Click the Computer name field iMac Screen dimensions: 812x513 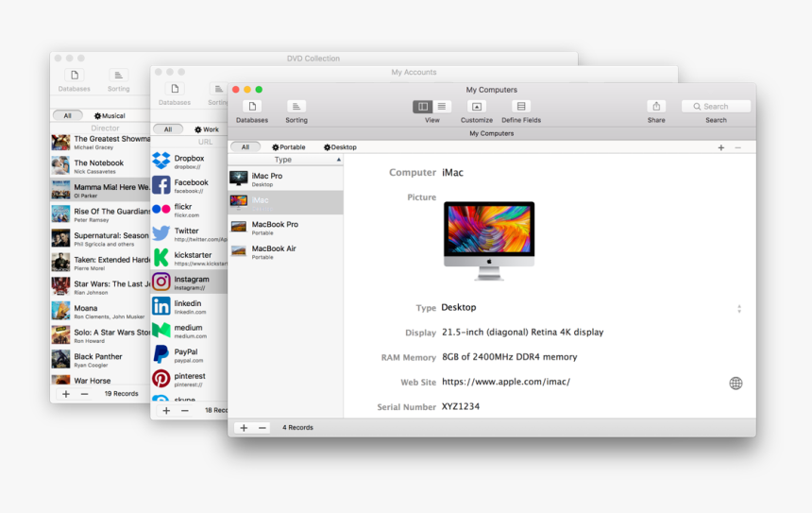(452, 173)
